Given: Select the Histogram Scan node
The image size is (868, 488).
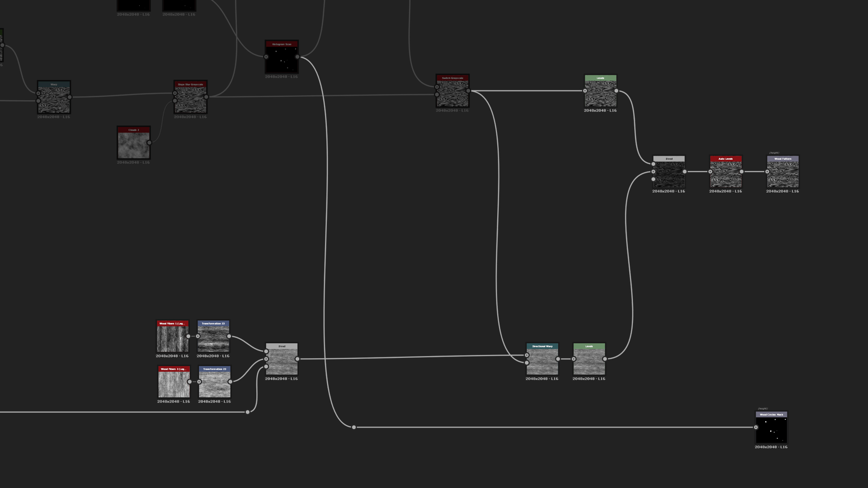Looking at the screenshot, I should pyautogui.click(x=281, y=59).
